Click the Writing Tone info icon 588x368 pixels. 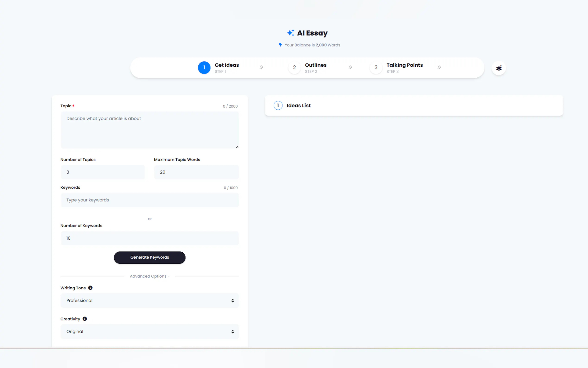click(90, 288)
